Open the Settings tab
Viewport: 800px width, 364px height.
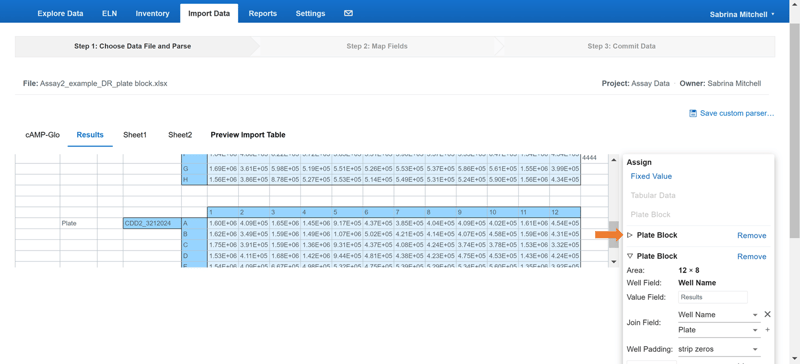(x=310, y=14)
